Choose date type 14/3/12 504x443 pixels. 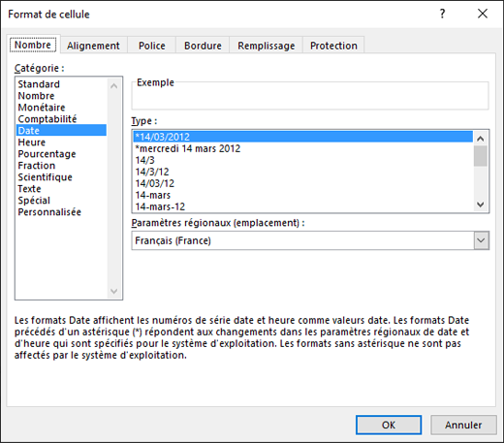click(x=302, y=172)
